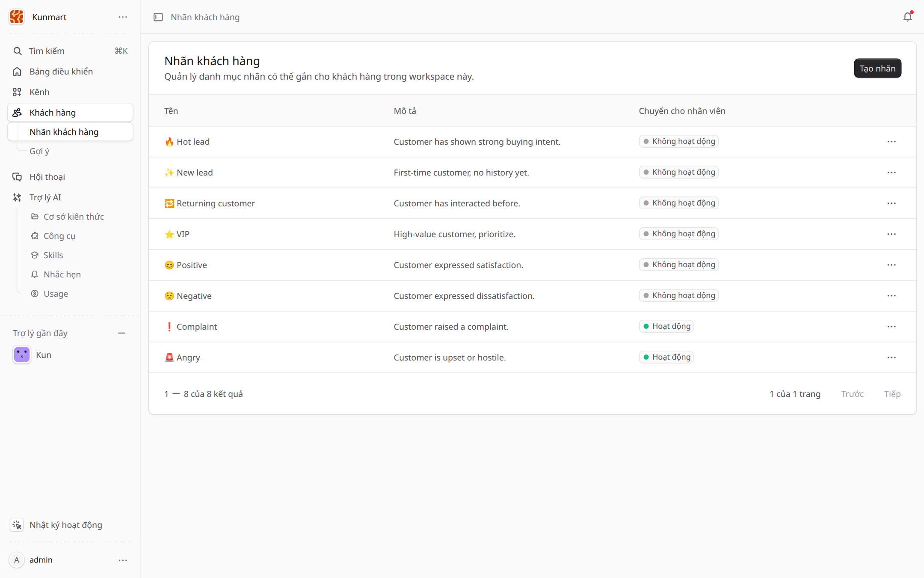924x578 pixels.
Task: Open actions menu for New lead
Action: tap(891, 173)
